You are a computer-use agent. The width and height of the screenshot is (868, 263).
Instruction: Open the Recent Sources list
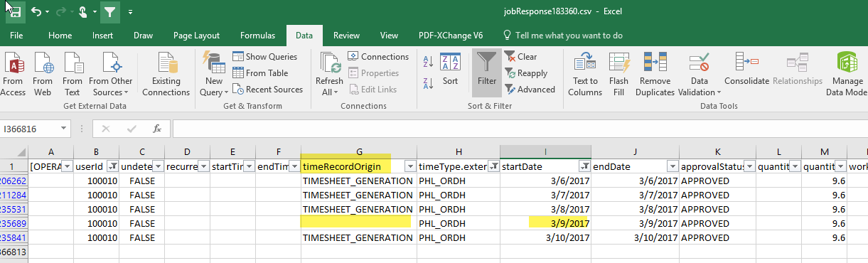click(268, 90)
